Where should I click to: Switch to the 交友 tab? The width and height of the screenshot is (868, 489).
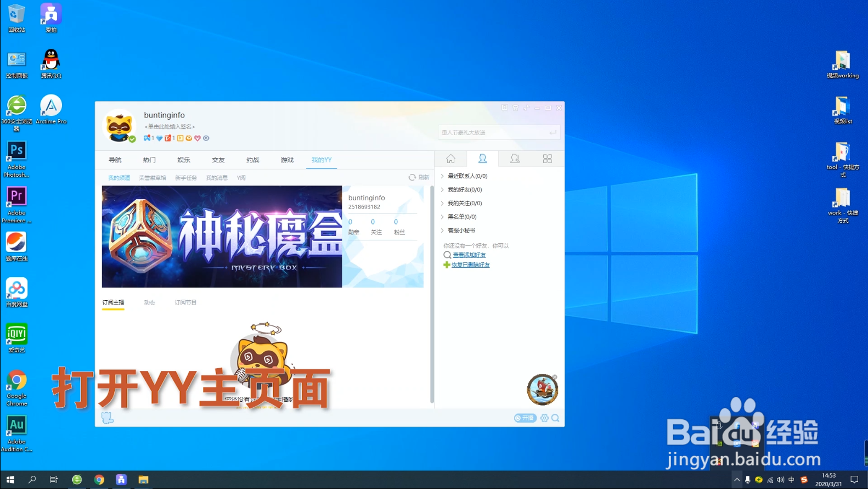[x=218, y=160]
